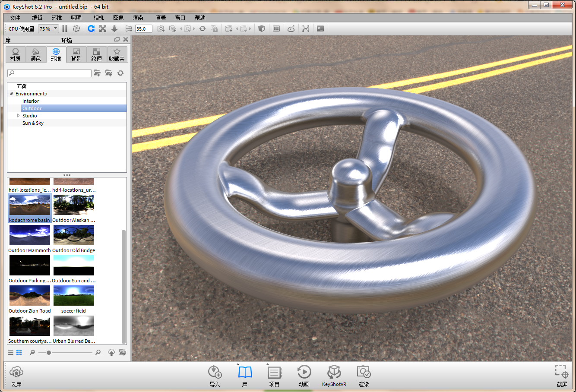Select the soccer field environment thumbnail
The image size is (576, 392).
click(74, 296)
